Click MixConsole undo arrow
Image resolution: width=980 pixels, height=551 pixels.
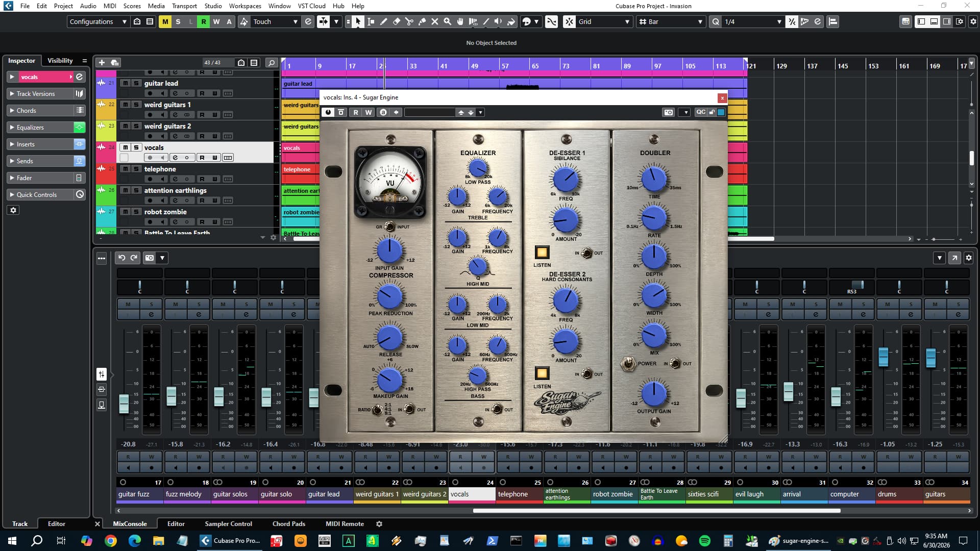click(121, 258)
